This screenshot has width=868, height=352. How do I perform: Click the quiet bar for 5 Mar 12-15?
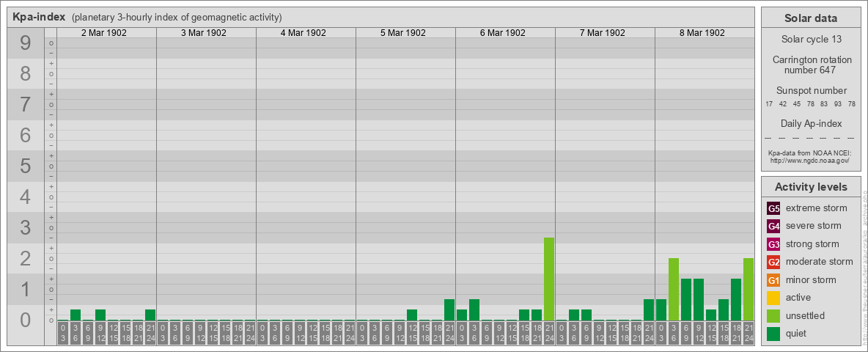tap(412, 315)
